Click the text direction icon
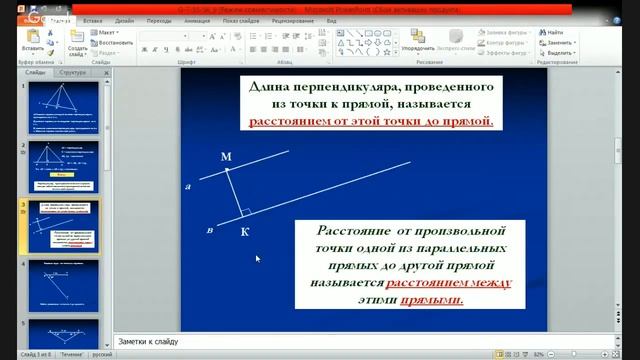Viewport: 640px width, 360px height. (x=322, y=33)
